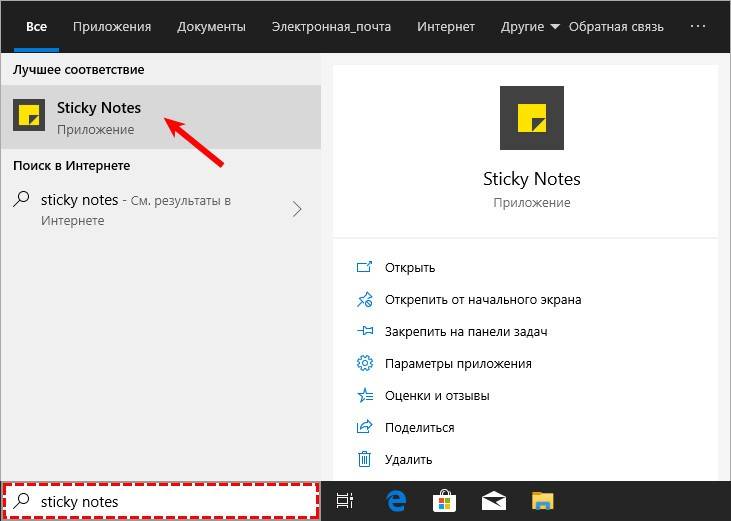Switch to the Документы tab
Image resolution: width=731 pixels, height=521 pixels.
211,27
